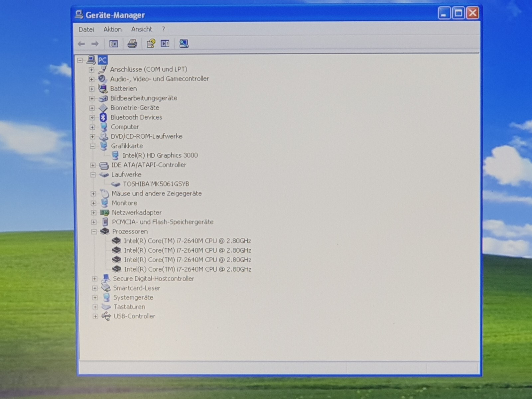Open the Datei menu
The image size is (532, 399).
coord(86,29)
